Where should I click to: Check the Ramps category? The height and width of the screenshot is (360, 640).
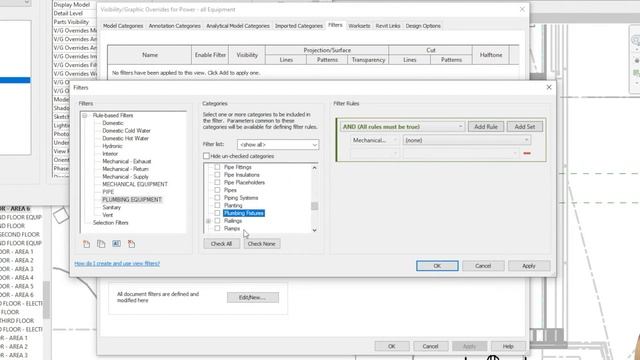pyautogui.click(x=217, y=229)
